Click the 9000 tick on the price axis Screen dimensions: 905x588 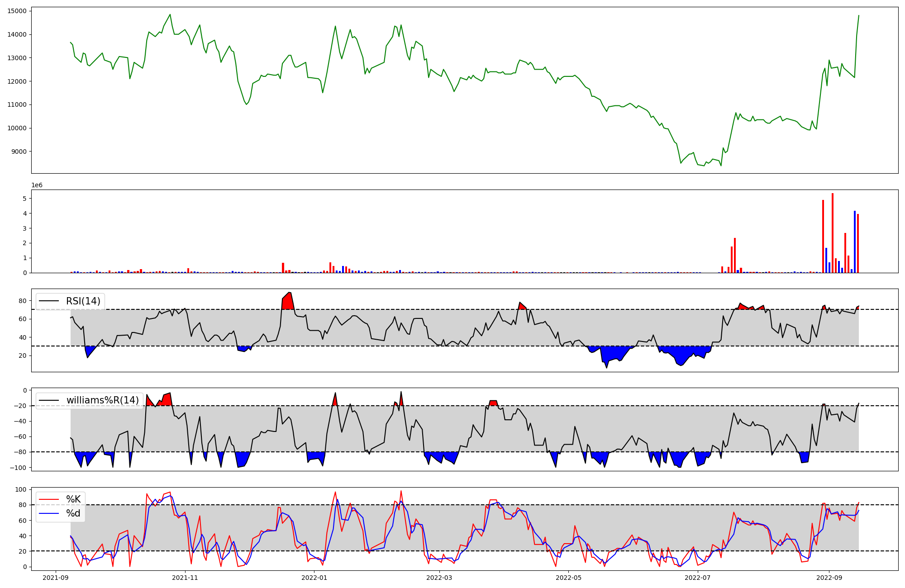pos(19,152)
